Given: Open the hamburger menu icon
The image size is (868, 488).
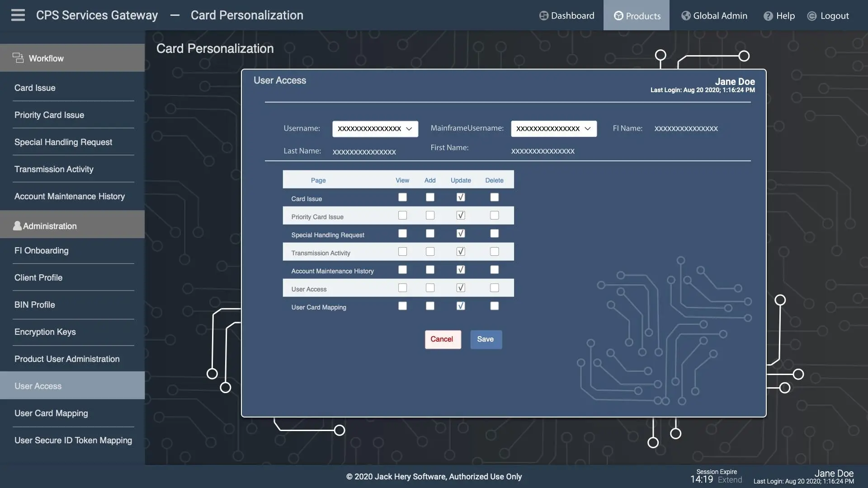Looking at the screenshot, I should (18, 15).
